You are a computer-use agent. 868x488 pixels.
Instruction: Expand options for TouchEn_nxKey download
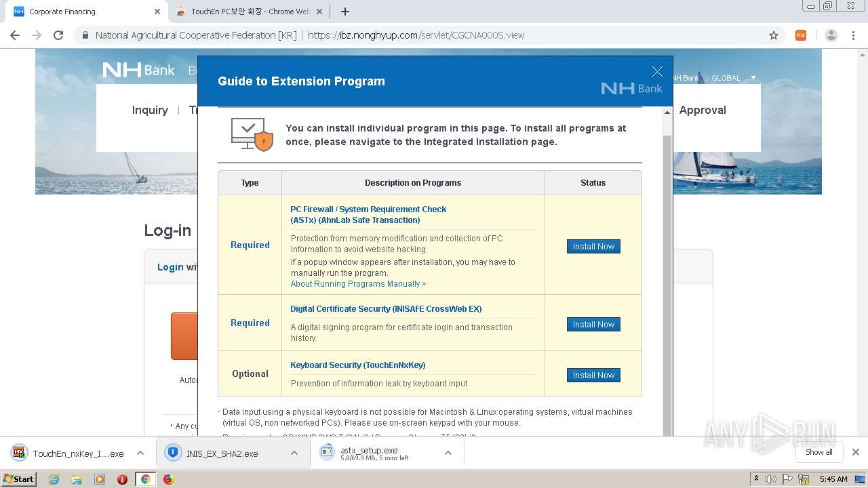(140, 453)
